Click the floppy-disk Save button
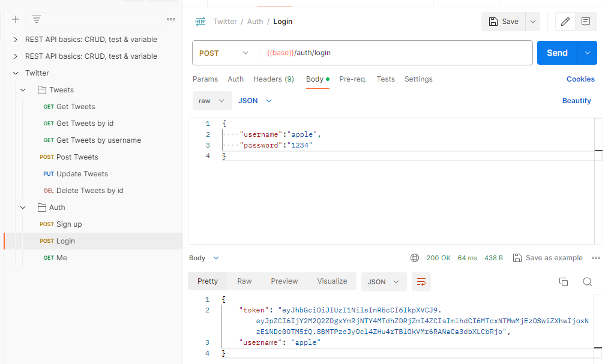 pyautogui.click(x=504, y=22)
